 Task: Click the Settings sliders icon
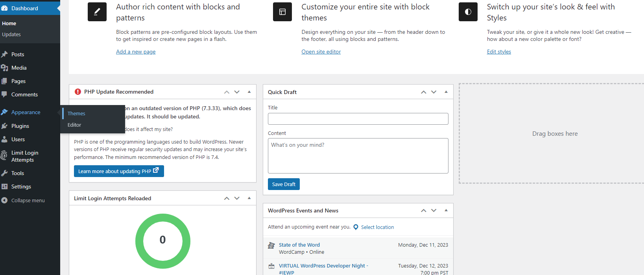[5, 186]
